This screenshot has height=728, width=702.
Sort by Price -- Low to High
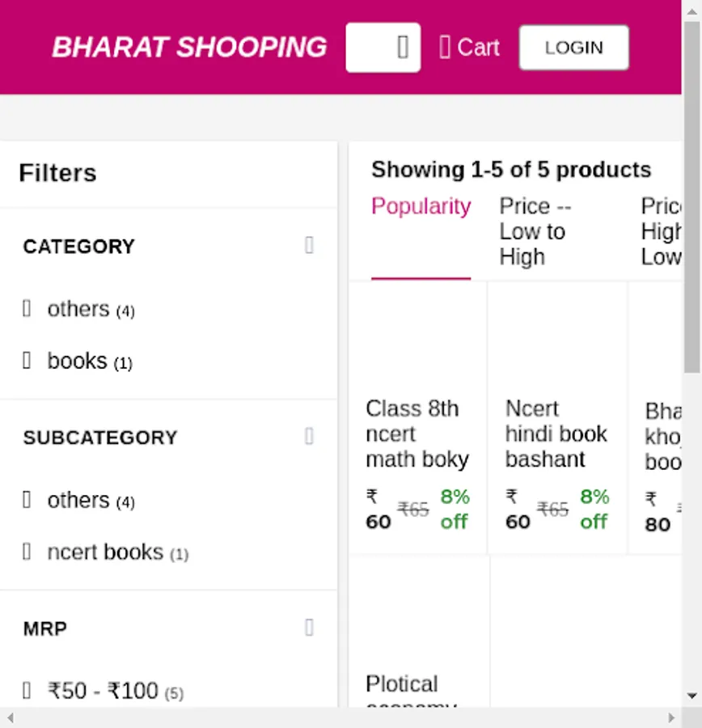[x=535, y=231]
